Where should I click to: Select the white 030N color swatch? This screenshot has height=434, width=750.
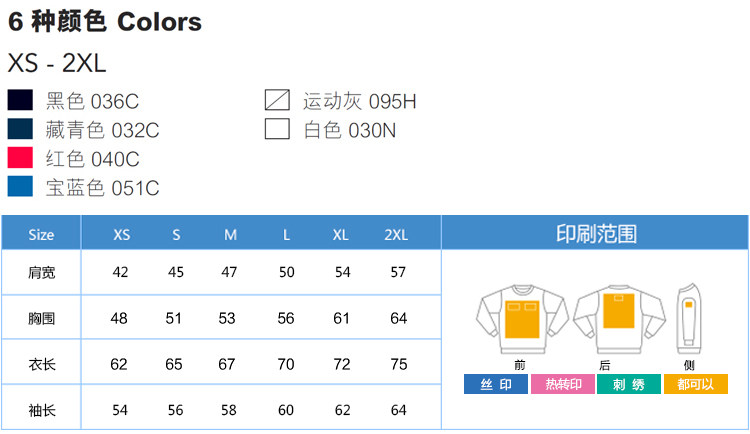point(277,129)
